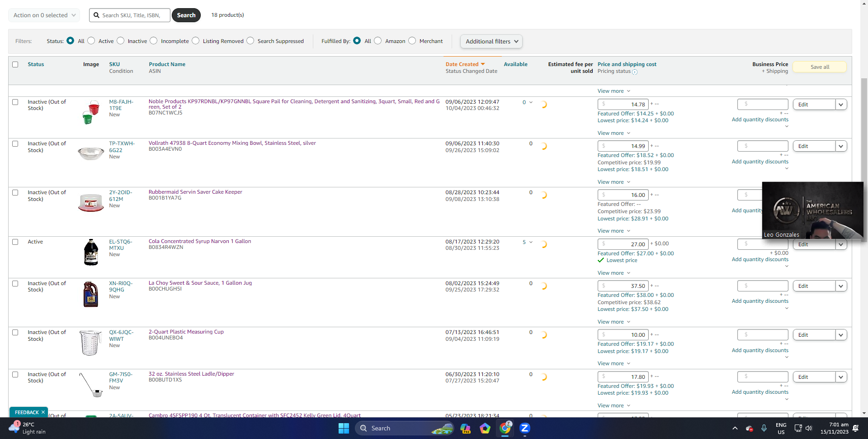868x439 pixels.
Task: Click Leo Gonzales video thumbnail
Action: click(812, 210)
